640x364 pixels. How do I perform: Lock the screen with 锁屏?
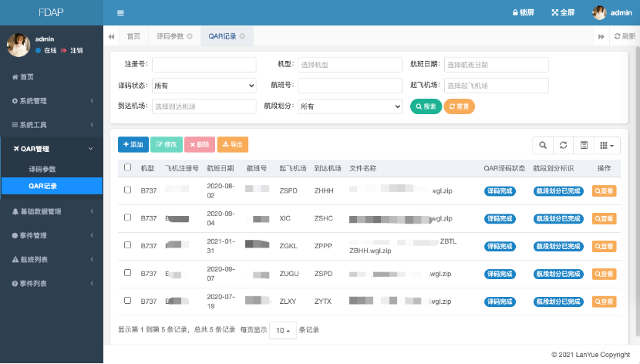[524, 12]
